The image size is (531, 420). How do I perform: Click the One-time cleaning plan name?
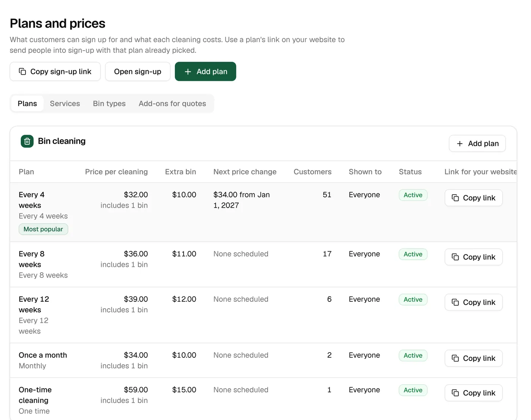(x=35, y=395)
